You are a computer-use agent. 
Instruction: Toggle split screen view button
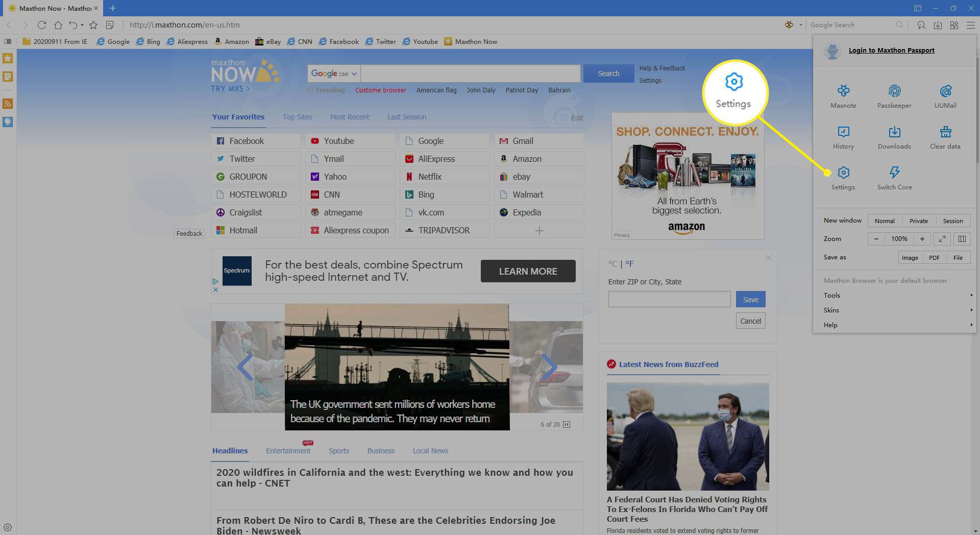pos(962,238)
